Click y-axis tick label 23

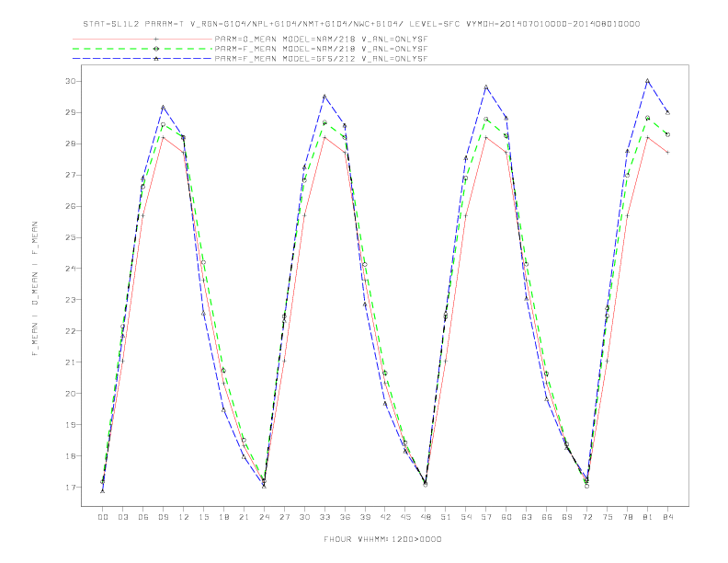click(x=71, y=300)
